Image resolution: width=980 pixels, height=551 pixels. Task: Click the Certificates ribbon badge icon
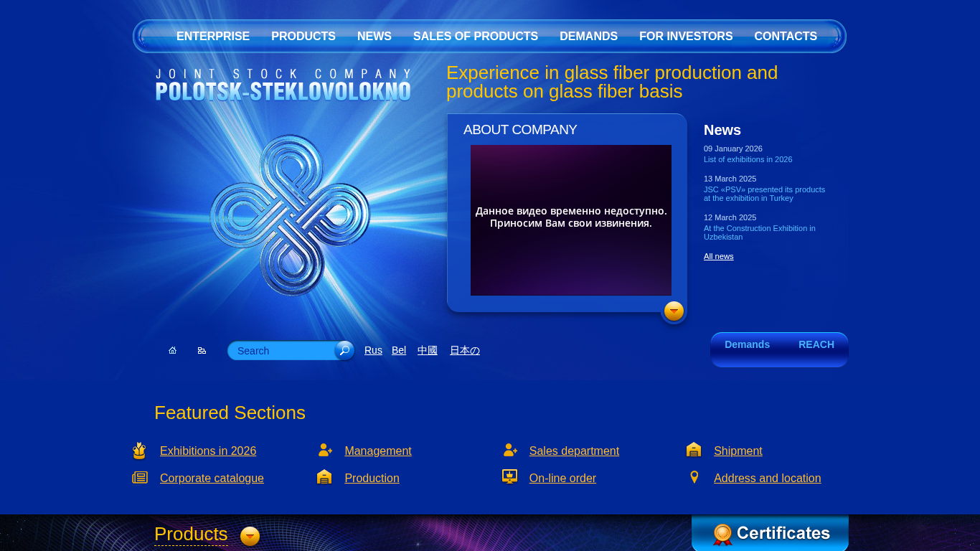722,534
